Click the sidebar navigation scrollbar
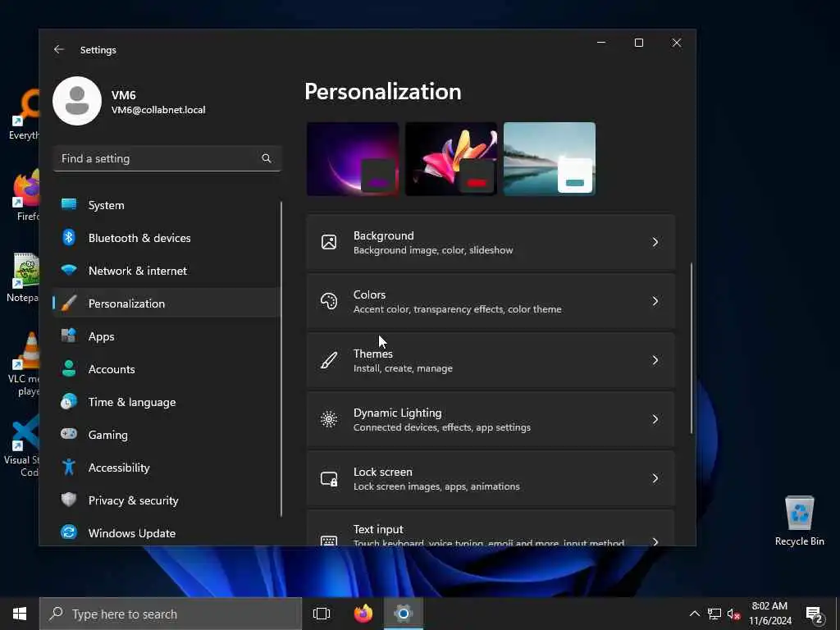 click(281, 359)
